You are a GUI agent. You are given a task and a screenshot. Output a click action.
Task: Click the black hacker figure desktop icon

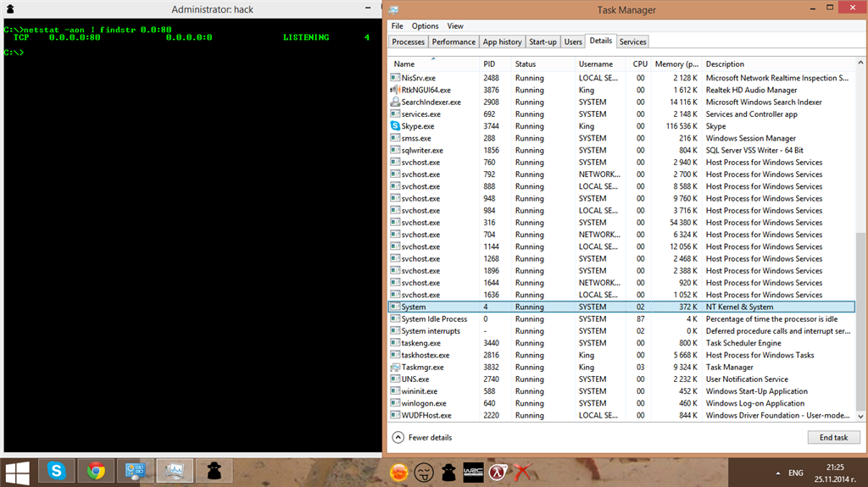click(448, 472)
